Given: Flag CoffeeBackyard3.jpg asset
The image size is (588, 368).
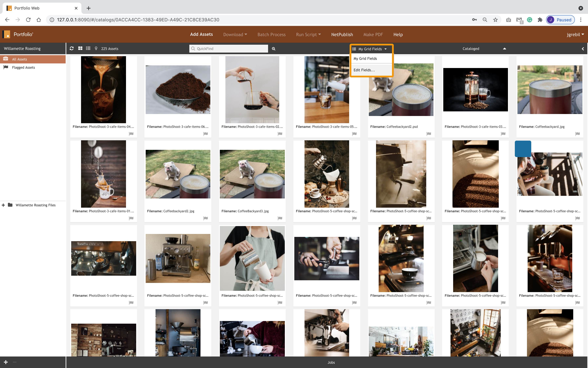Looking at the screenshot, I should coord(280,218).
